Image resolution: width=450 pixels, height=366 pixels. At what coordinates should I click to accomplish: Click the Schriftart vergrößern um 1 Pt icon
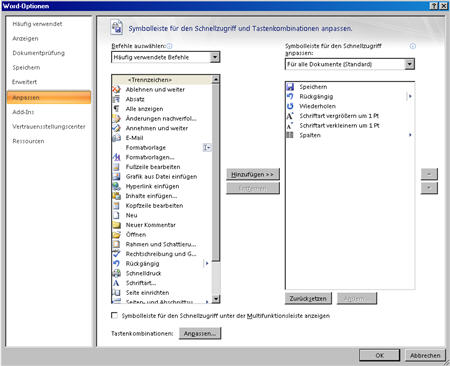(290, 116)
